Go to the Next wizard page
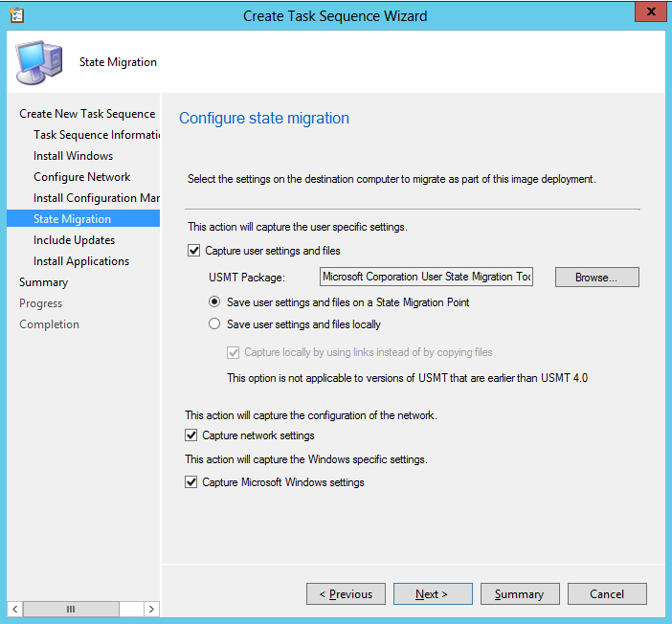Image resolution: width=672 pixels, height=624 pixels. [432, 594]
